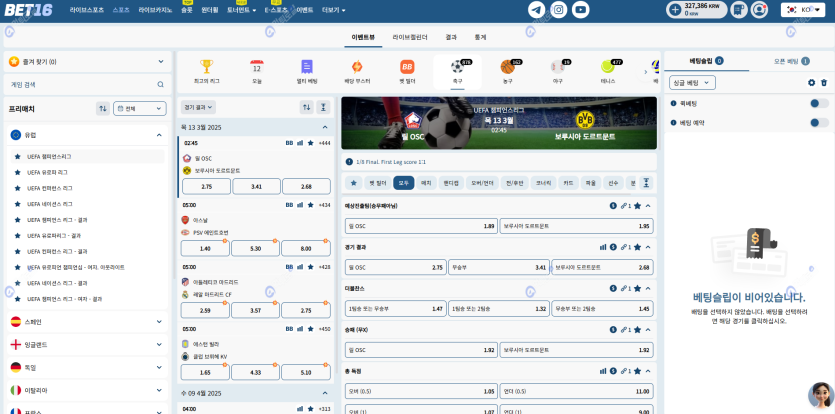Image resolution: width=835 pixels, height=414 pixels.
Task: Open the bet history receipt icon in header
Action: tap(739, 10)
